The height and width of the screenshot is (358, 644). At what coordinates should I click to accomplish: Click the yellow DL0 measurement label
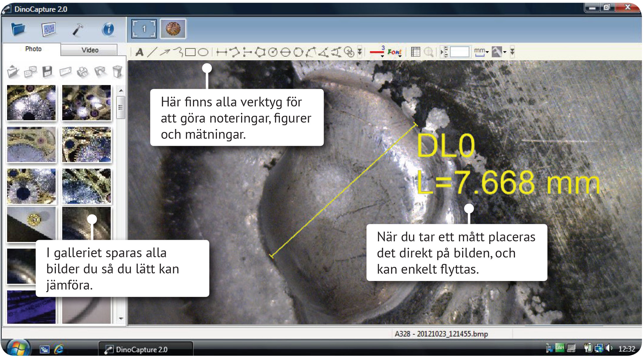(x=446, y=145)
